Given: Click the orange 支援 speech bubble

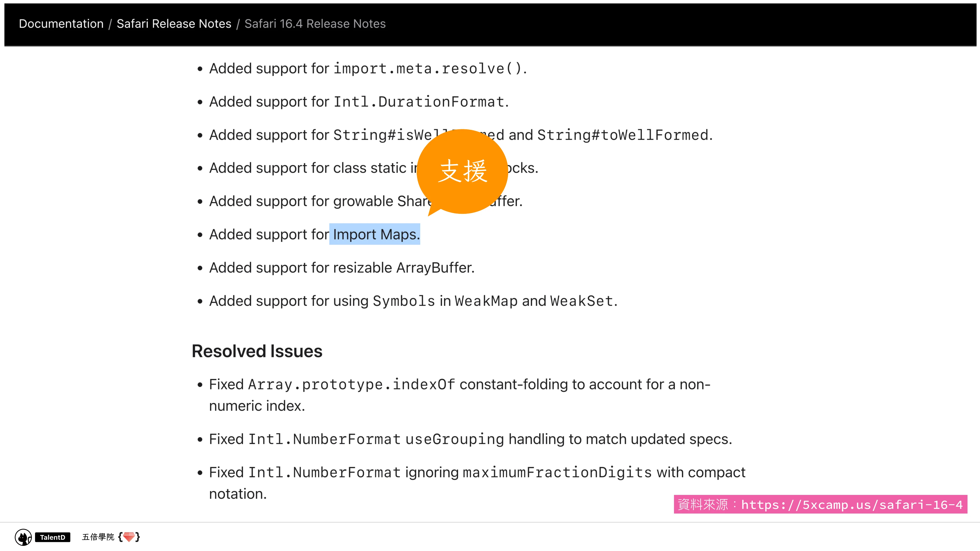Looking at the screenshot, I should pos(462,171).
